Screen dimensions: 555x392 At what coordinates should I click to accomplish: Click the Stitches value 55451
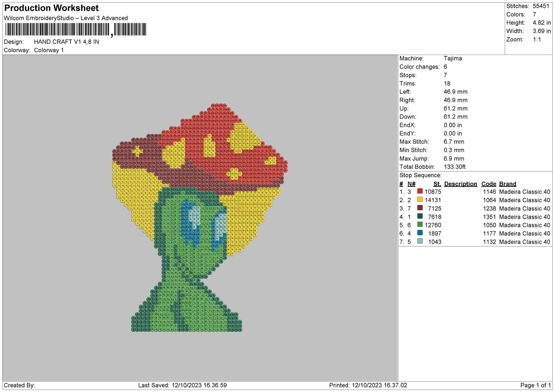[x=542, y=6]
